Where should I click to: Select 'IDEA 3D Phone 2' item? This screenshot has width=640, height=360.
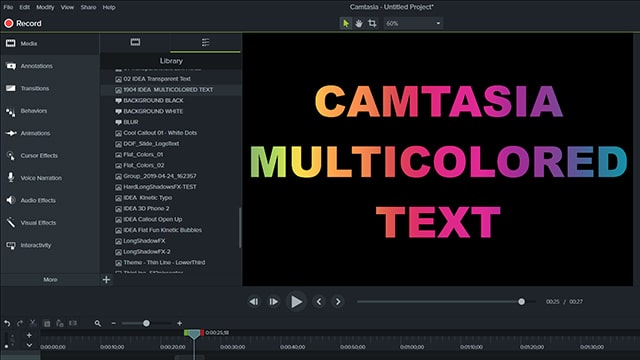click(x=171, y=209)
